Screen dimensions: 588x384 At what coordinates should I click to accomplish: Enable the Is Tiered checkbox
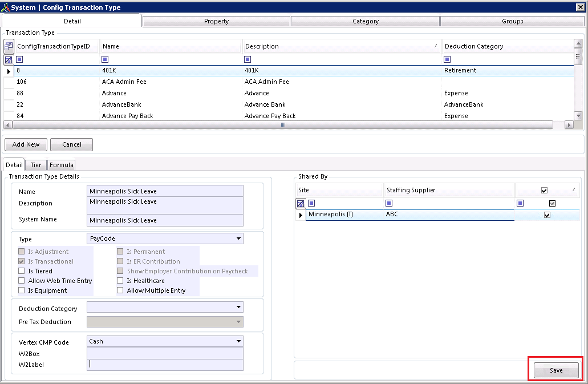(x=22, y=271)
